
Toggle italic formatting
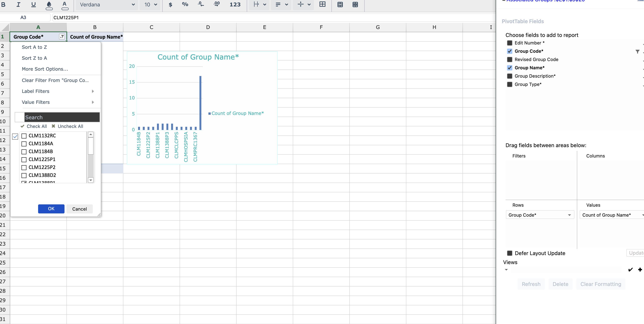pyautogui.click(x=18, y=5)
